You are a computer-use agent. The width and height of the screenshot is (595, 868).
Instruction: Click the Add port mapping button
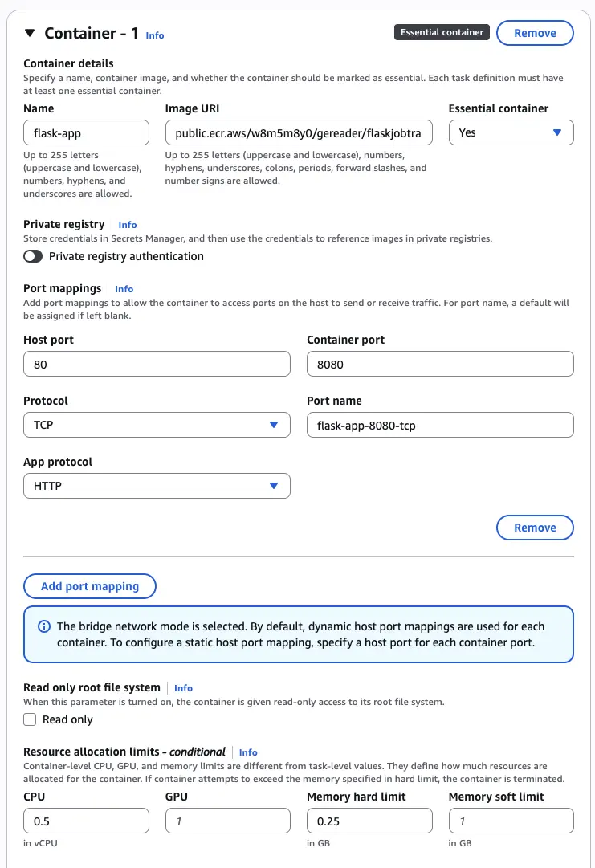(90, 586)
